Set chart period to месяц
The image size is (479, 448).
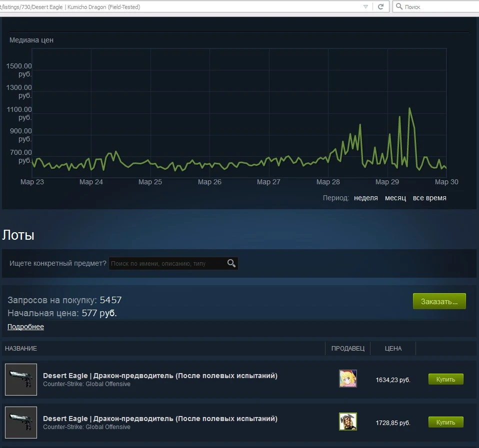tap(395, 198)
